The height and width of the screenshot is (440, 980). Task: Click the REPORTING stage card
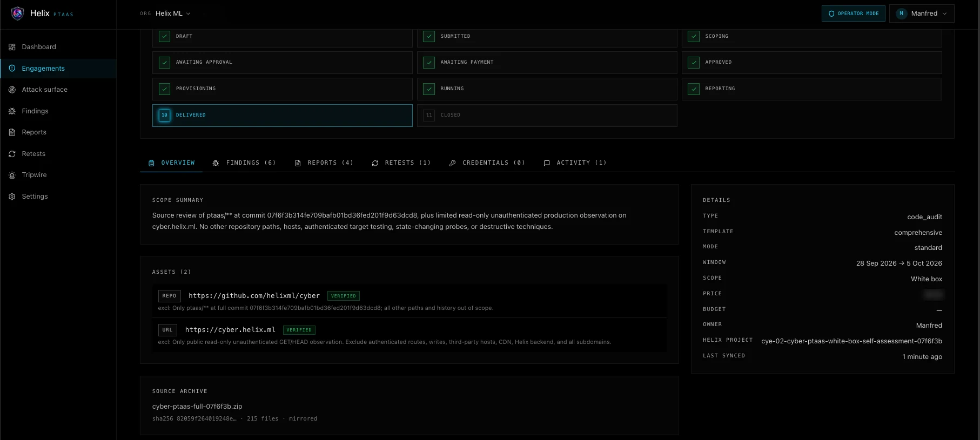pyautogui.click(x=812, y=89)
